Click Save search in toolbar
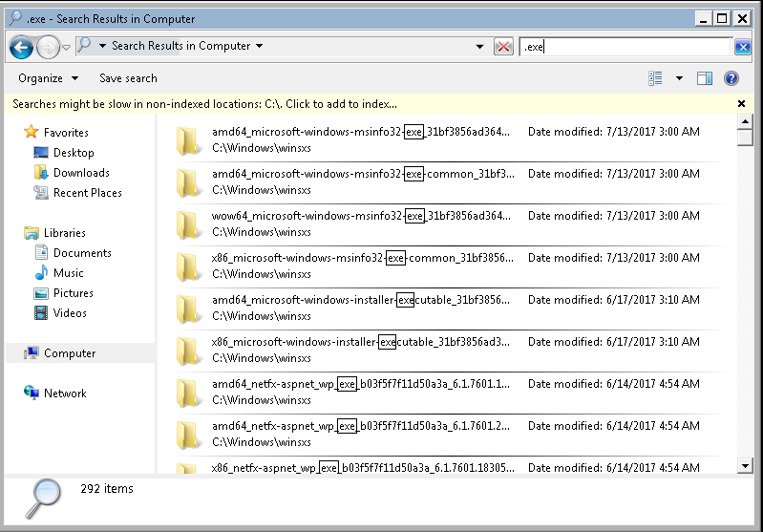Viewport: 763px width, 532px height. pos(128,78)
